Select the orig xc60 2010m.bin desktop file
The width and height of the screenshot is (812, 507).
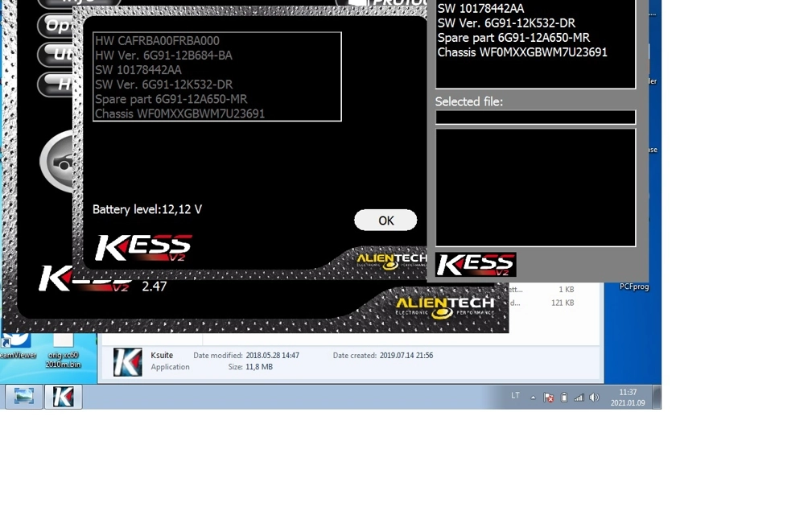click(63, 349)
